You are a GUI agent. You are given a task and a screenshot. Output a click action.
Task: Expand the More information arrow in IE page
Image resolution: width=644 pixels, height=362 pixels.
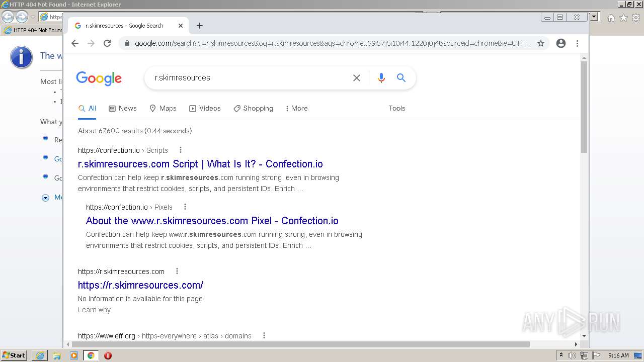tap(45, 198)
